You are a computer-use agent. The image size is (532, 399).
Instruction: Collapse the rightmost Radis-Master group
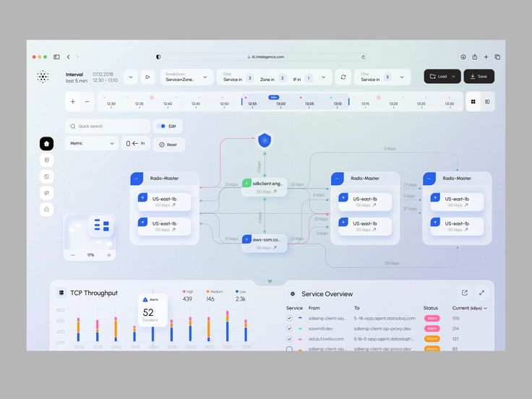(429, 179)
